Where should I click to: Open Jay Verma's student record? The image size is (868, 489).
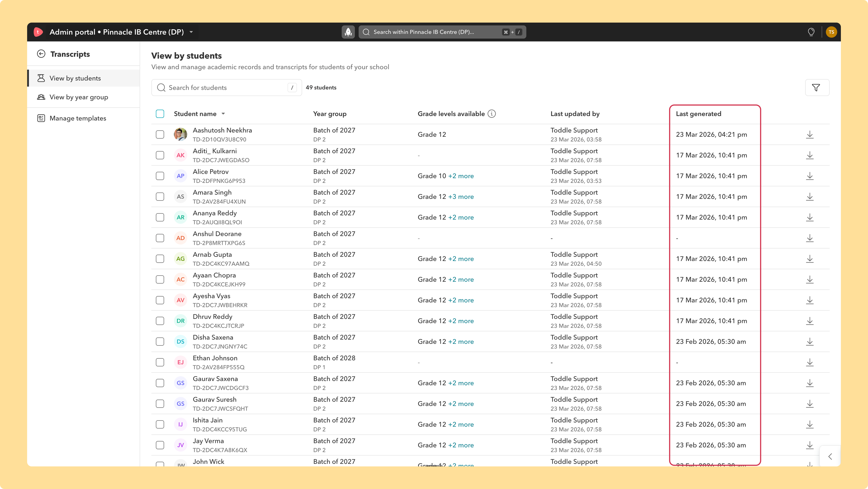[208, 441]
